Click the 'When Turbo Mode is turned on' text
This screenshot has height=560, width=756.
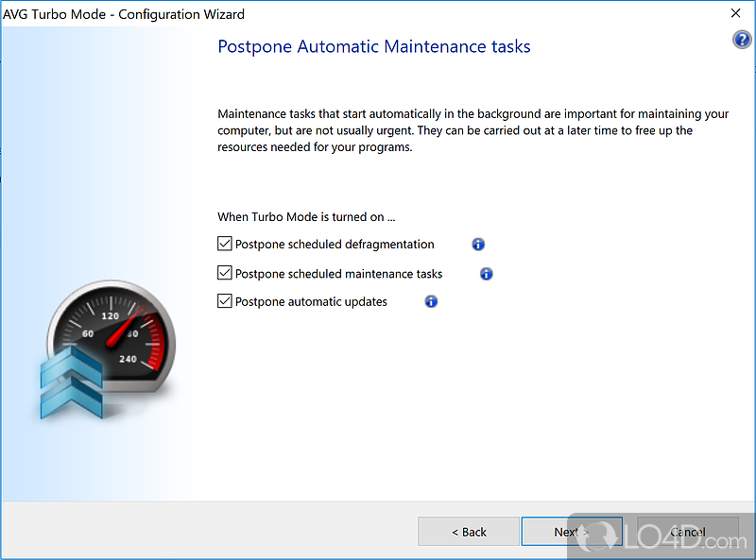tap(306, 216)
